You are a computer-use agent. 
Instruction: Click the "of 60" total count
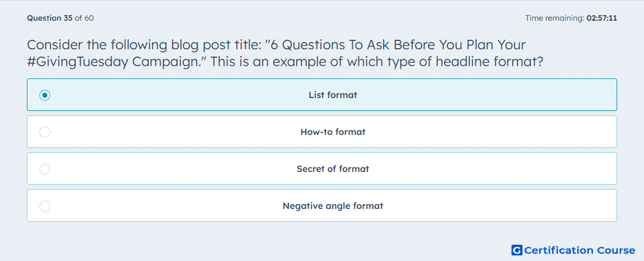[x=84, y=18]
